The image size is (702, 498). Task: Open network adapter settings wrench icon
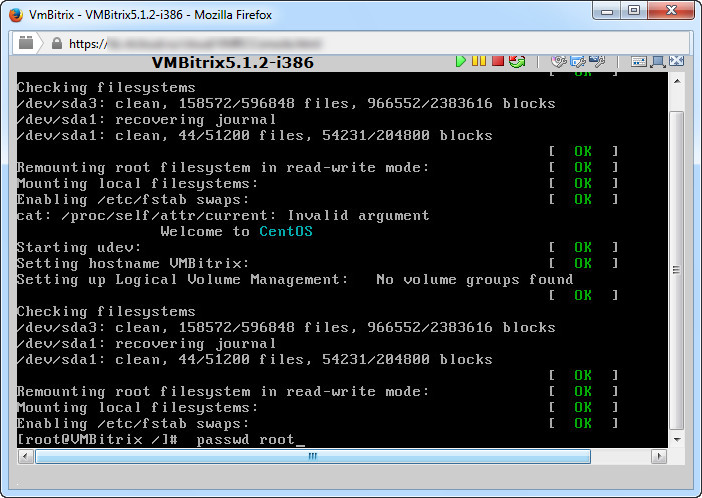coord(597,61)
